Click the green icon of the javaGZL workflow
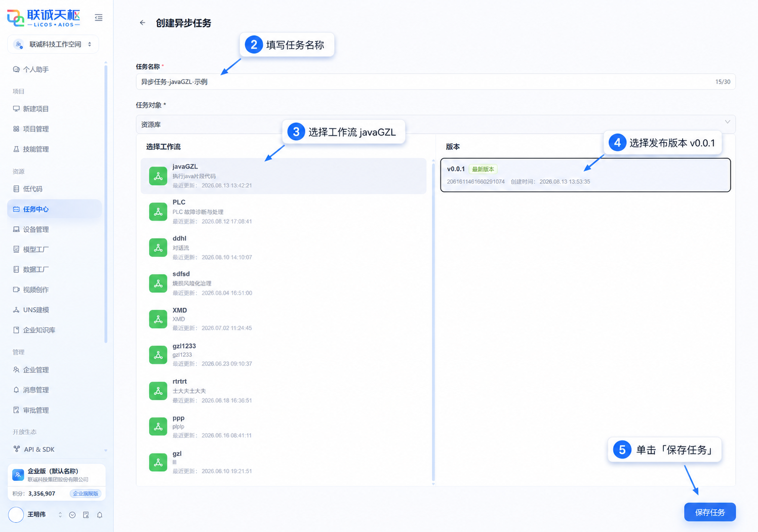This screenshot has height=532, width=758. coord(158,176)
